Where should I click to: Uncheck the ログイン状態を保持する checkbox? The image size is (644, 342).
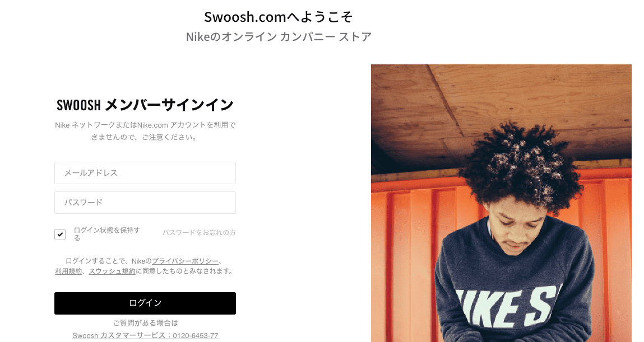(x=60, y=234)
